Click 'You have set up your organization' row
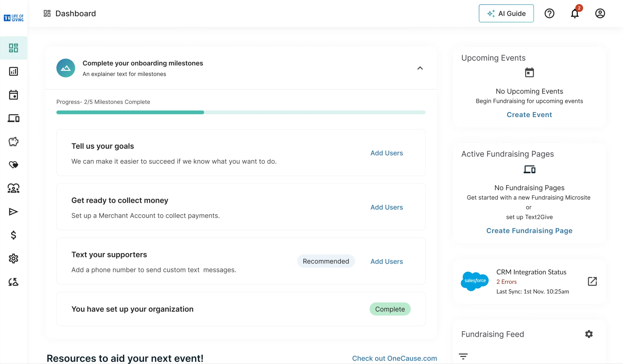The height and width of the screenshot is (364, 623). click(x=241, y=309)
